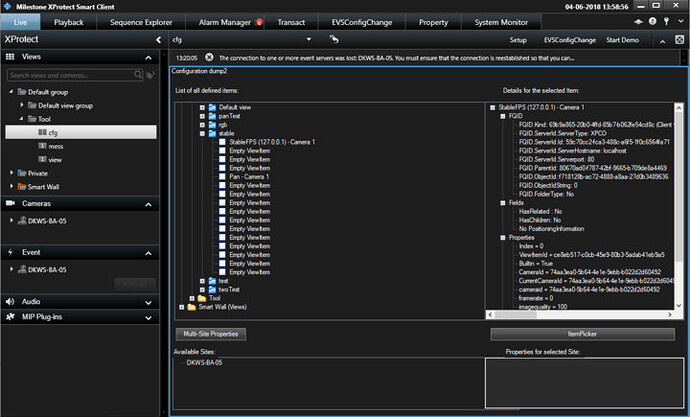Open the cfg view dropdown arrow

click(309, 39)
